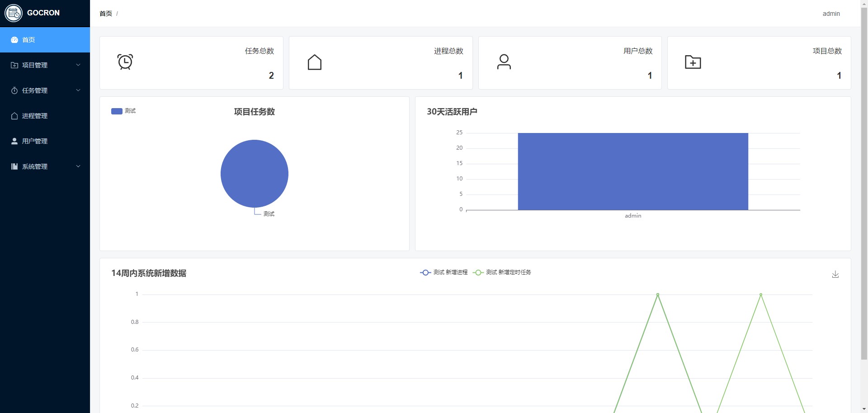The height and width of the screenshot is (413, 868).
Task: Click the folder icon beside 项目管理
Action: click(14, 65)
